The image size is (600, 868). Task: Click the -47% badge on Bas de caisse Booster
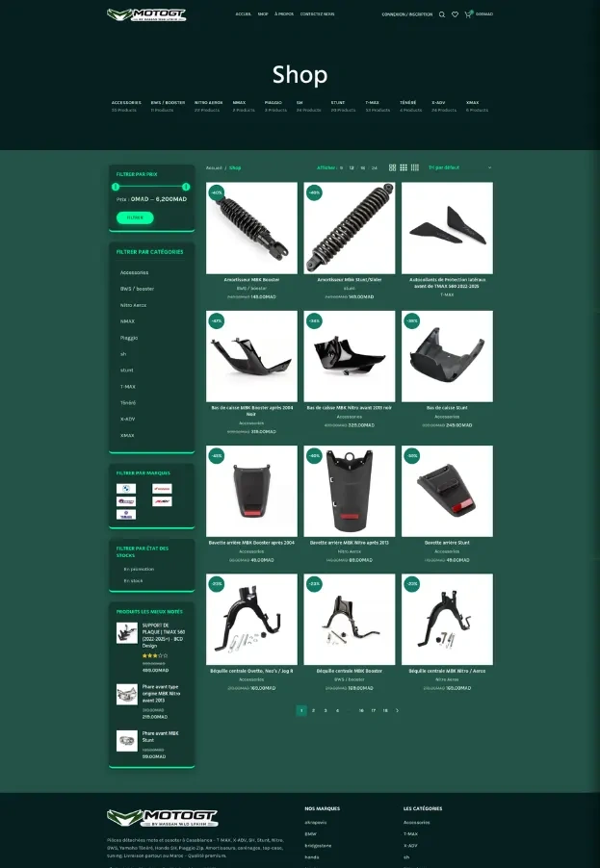click(x=216, y=321)
